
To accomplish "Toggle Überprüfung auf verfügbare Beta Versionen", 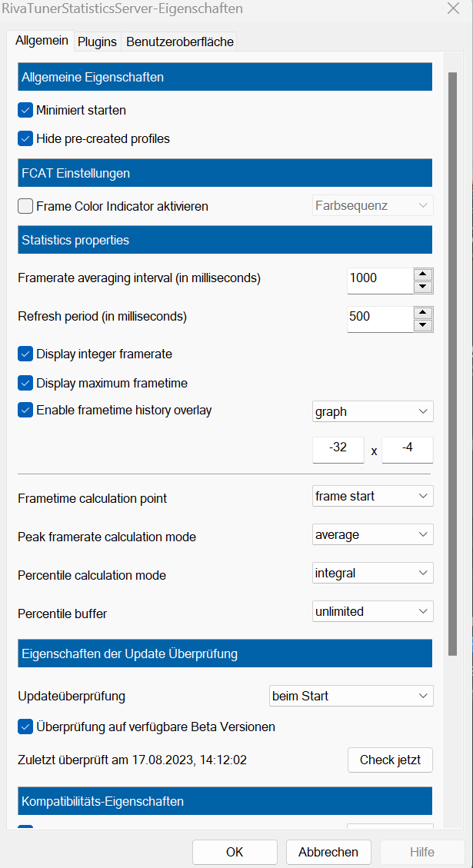I will tap(25, 727).
